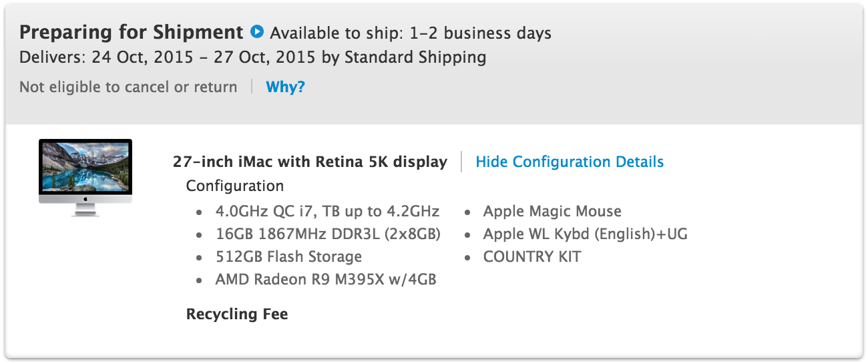This screenshot has width=868, height=362.
Task: Select the COUNTRY KIT item
Action: click(x=532, y=257)
